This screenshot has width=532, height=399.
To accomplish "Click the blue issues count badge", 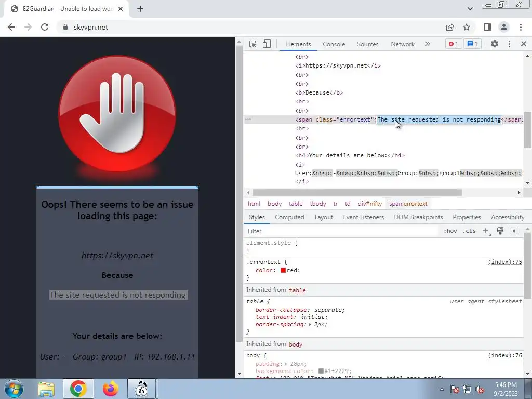I will [x=472, y=44].
